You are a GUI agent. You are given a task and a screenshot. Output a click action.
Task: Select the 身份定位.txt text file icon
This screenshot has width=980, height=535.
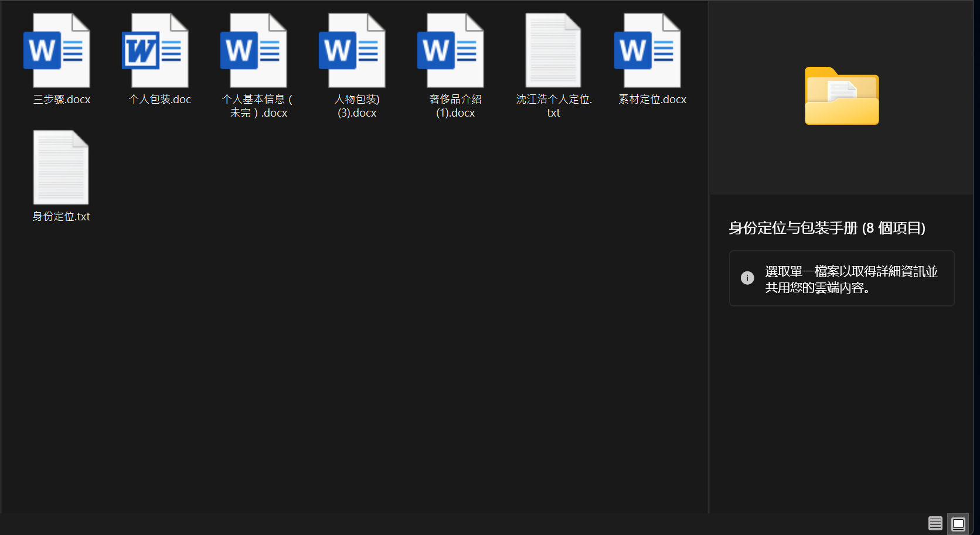pos(61,168)
